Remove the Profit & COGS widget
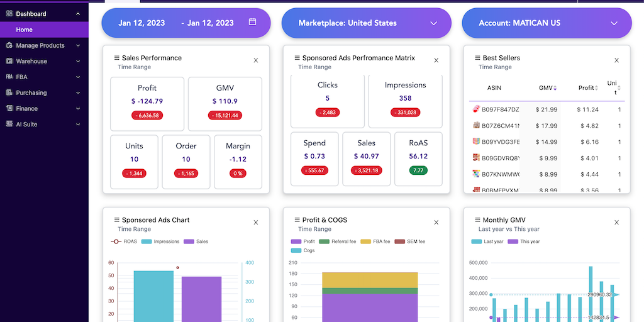The image size is (644, 322). 436,223
